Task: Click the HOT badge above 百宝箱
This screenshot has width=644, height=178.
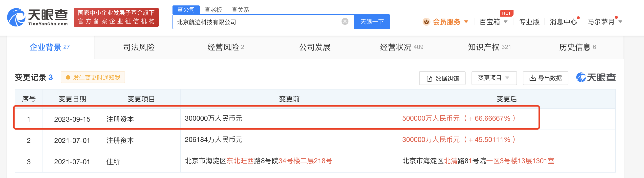Action: [506, 13]
